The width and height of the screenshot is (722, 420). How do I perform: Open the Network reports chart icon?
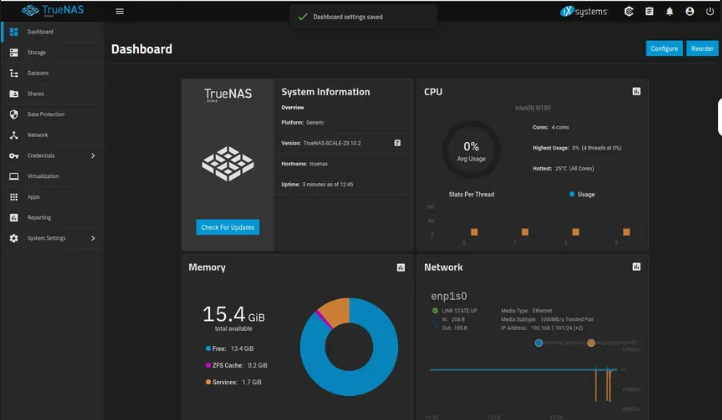click(636, 268)
